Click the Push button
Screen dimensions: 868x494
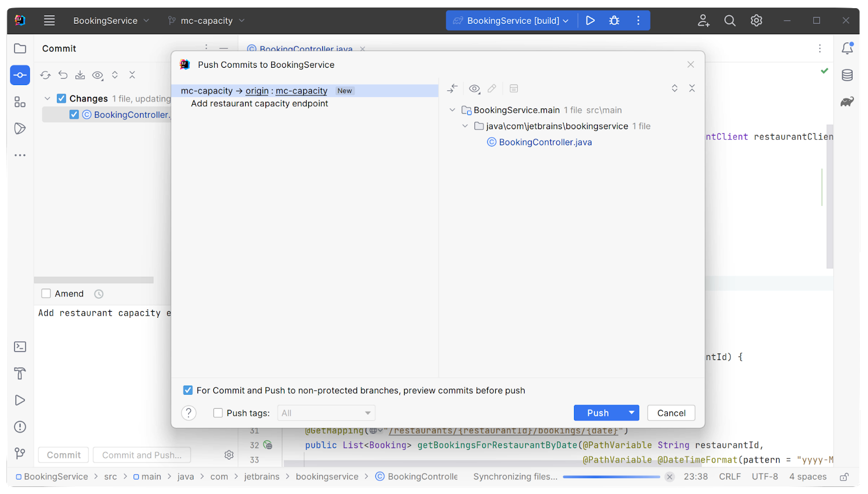point(598,413)
